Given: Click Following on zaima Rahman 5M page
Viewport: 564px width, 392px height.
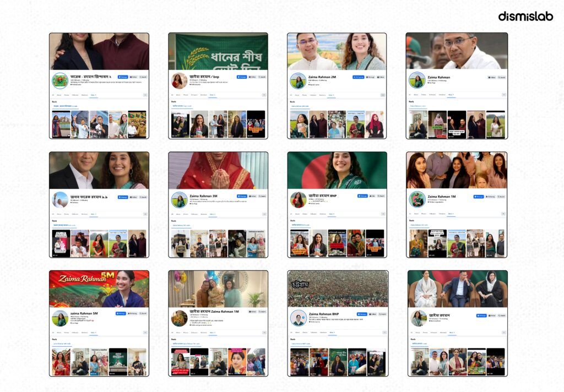Looking at the screenshot, I should (132, 313).
